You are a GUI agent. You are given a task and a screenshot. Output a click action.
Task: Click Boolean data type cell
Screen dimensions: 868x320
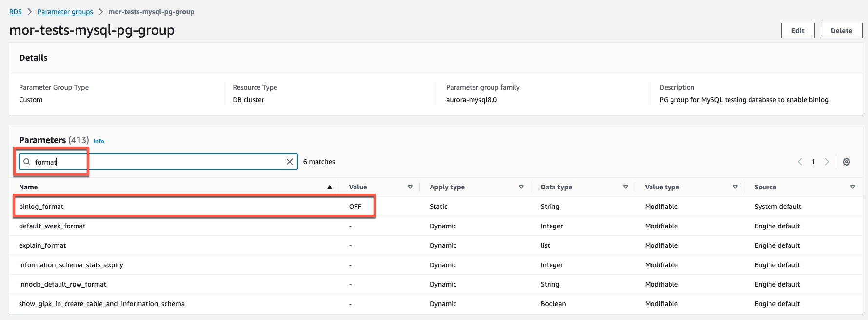(x=553, y=304)
